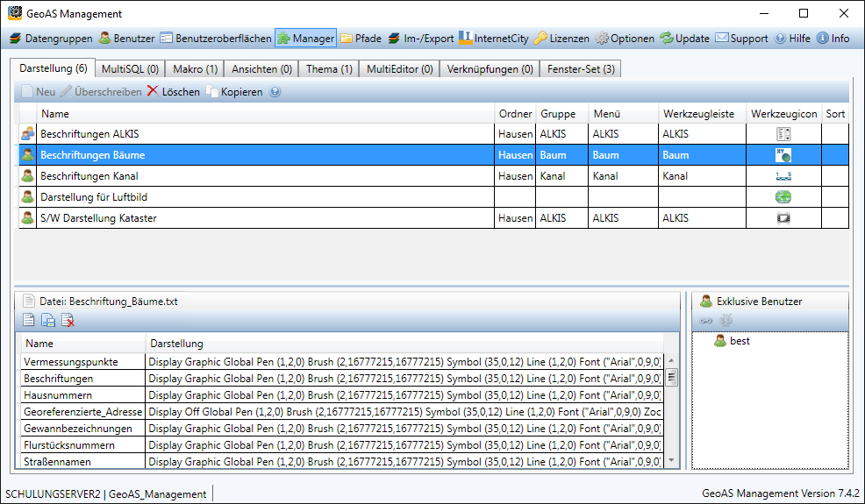Click the user-group icon before Beschriftungen ALKIS
865x504 pixels.
(28, 134)
